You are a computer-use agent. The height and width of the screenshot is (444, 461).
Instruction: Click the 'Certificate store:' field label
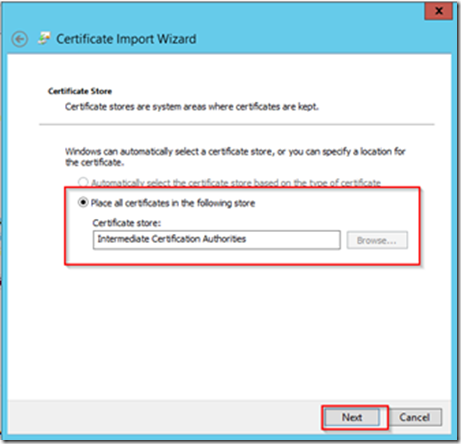coord(127,223)
